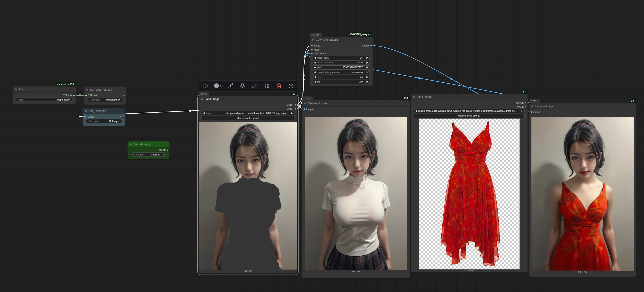
Task: Click the bypass node icon in the toolbar
Action: (x=230, y=86)
